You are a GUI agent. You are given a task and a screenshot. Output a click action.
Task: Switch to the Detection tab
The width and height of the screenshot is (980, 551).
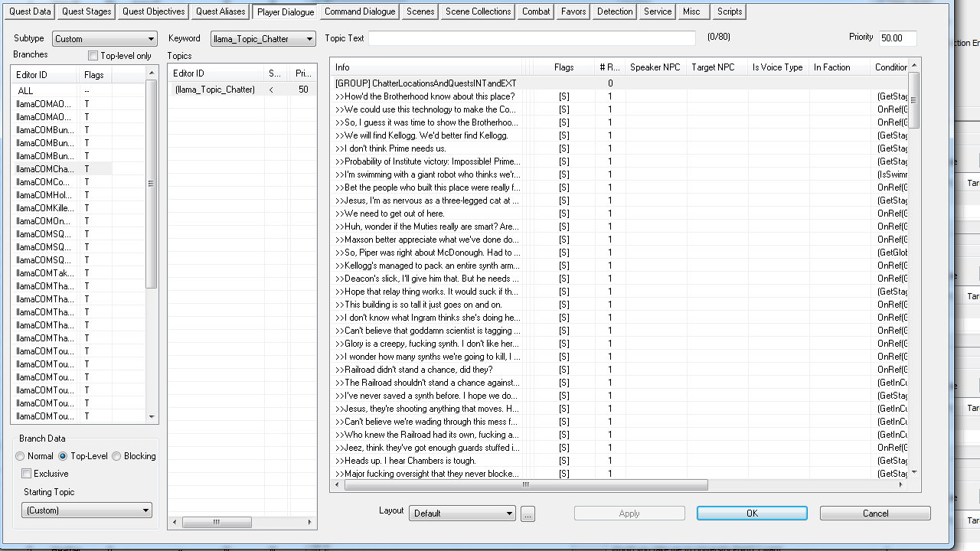615,11
